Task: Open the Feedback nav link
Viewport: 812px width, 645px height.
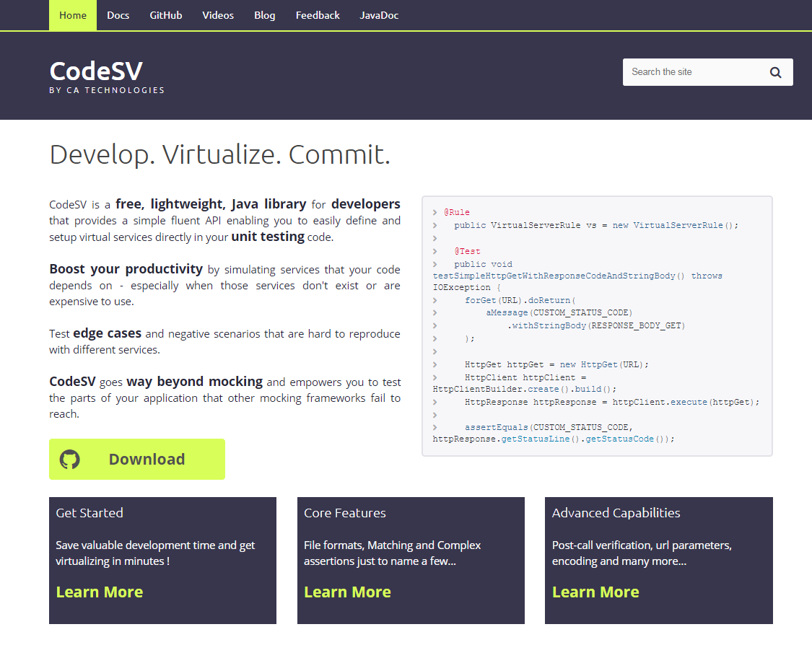Action: 318,16
